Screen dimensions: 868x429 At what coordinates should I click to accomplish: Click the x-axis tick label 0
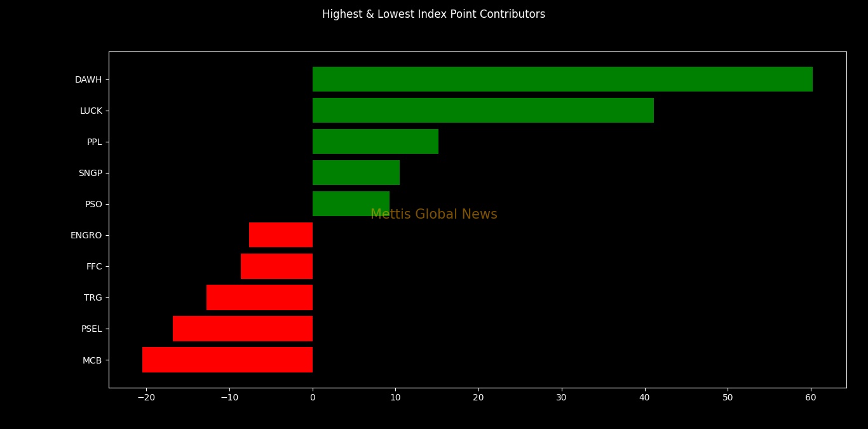pos(313,398)
